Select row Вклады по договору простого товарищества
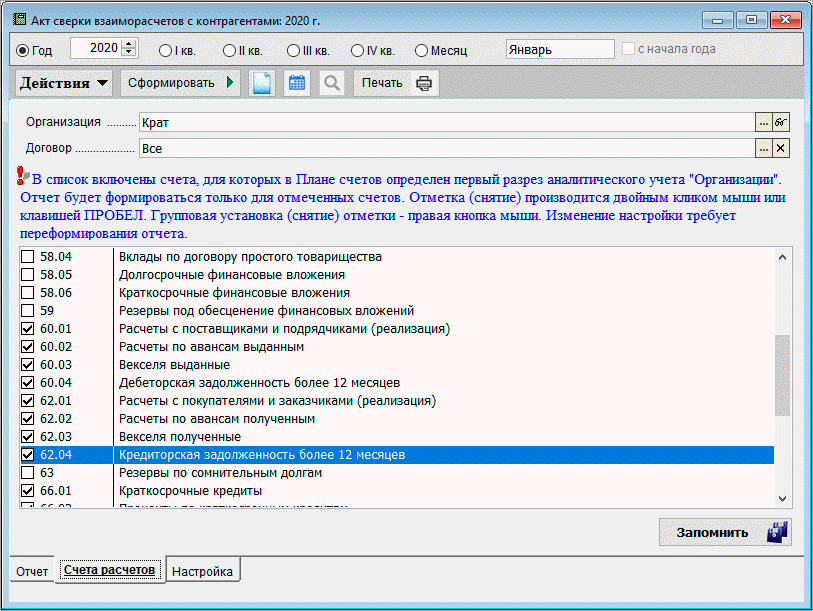813x611 pixels. [397, 257]
